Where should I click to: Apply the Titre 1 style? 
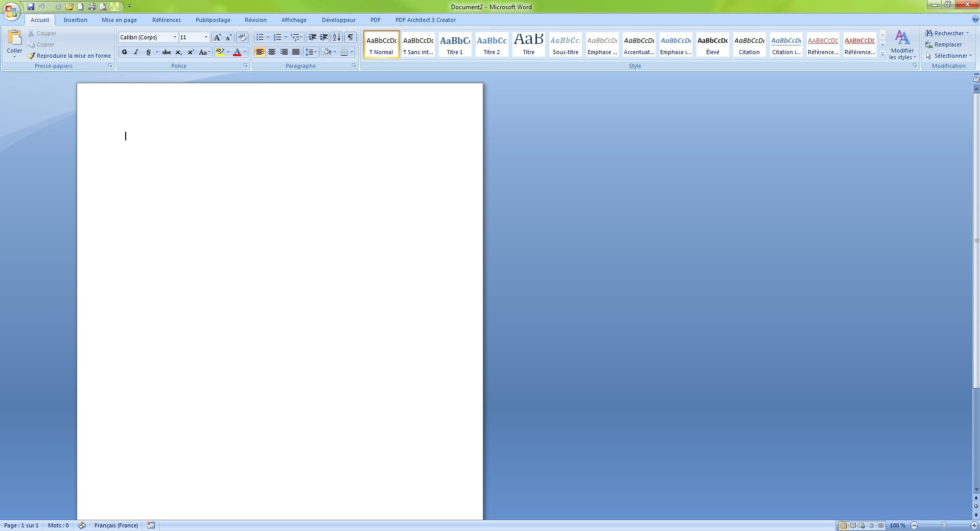455,44
